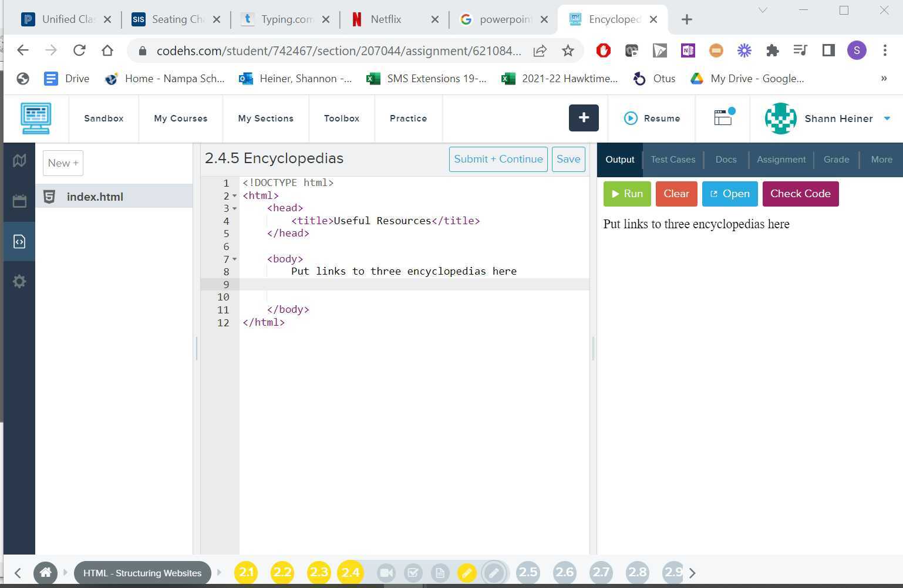Image resolution: width=903 pixels, height=588 pixels.
Task: Open the calendar icon in left sidebar
Action: pyautogui.click(x=19, y=200)
